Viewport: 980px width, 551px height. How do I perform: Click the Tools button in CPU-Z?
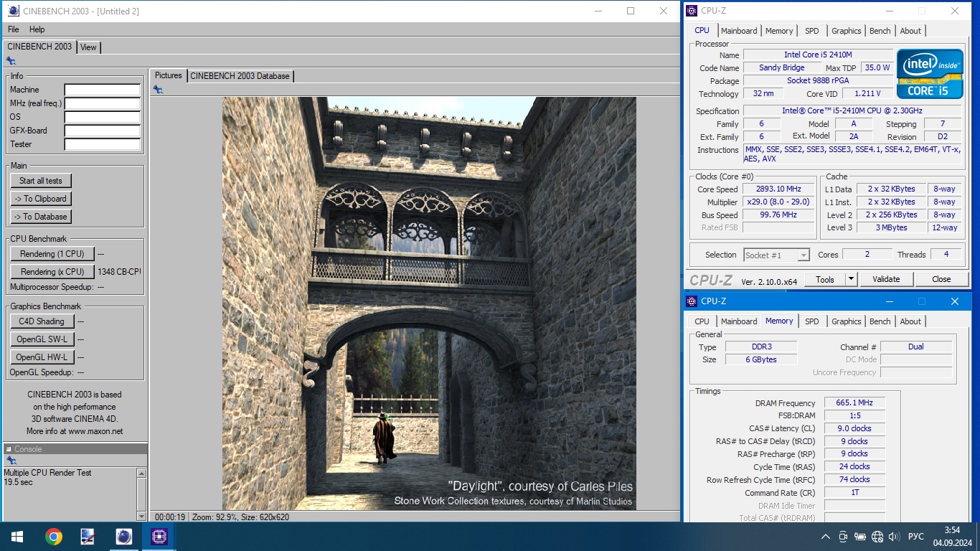coord(825,279)
